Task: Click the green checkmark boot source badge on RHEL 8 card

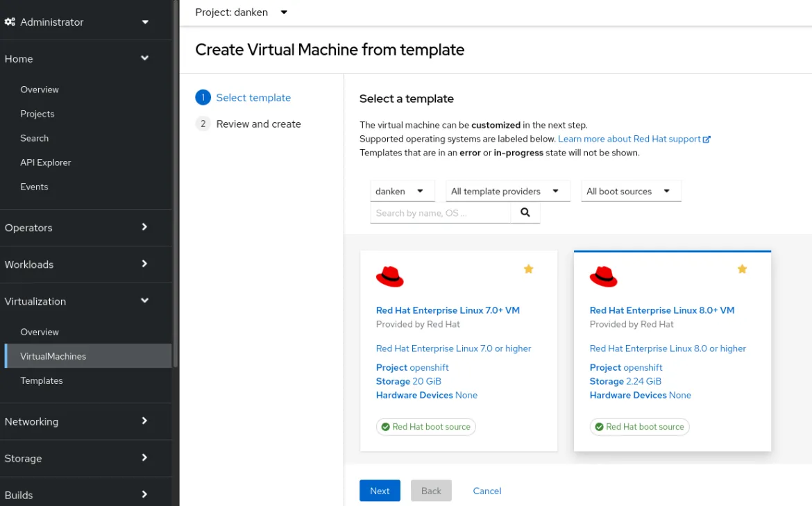Action: click(x=598, y=426)
